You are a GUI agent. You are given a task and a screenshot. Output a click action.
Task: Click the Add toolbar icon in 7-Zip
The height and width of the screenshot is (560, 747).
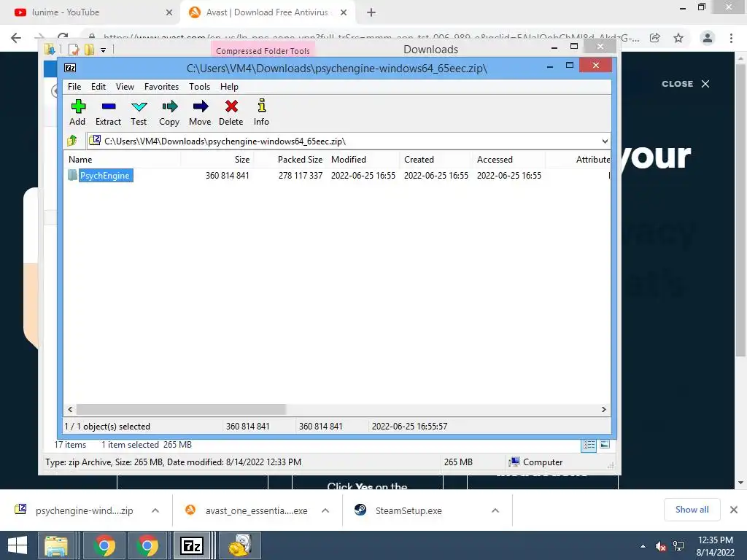[x=77, y=112]
